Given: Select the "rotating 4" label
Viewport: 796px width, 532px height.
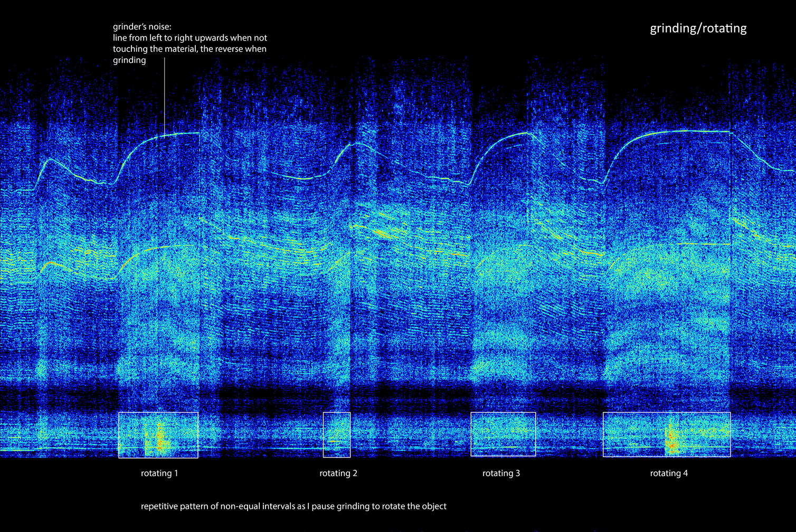Looking at the screenshot, I should click(669, 473).
